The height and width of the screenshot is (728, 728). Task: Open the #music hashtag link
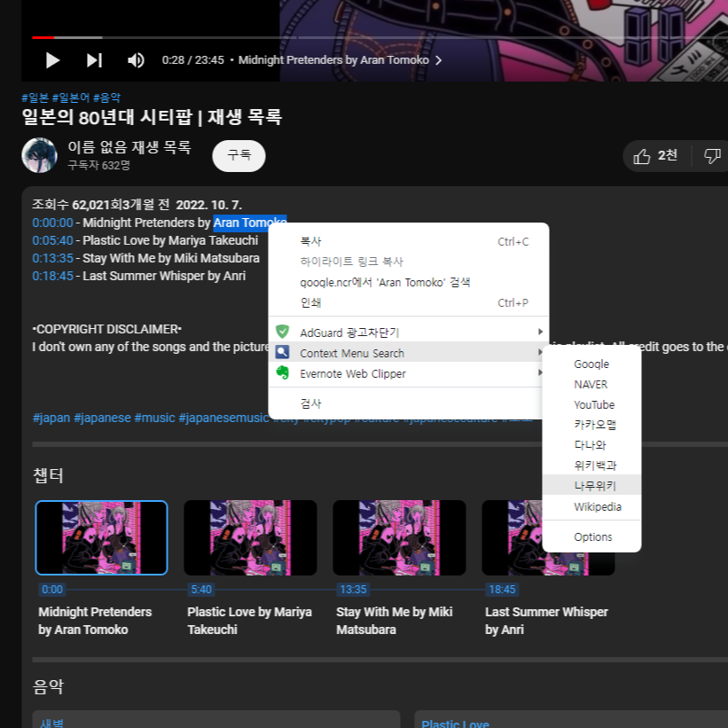154,418
